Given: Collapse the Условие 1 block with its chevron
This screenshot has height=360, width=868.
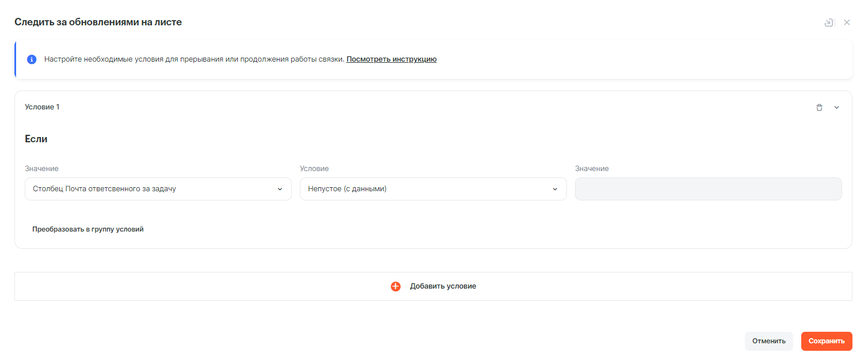Looking at the screenshot, I should pyautogui.click(x=837, y=107).
